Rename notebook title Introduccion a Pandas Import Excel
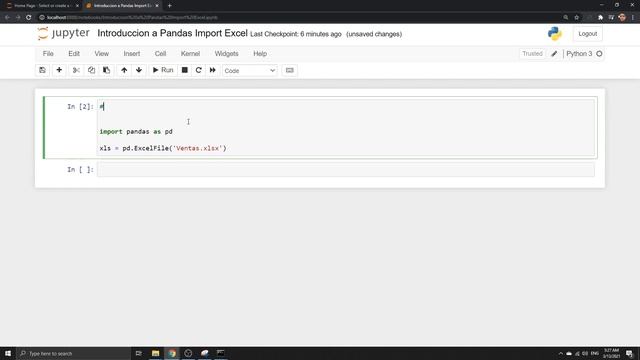This screenshot has width=640, height=360. tap(172, 33)
